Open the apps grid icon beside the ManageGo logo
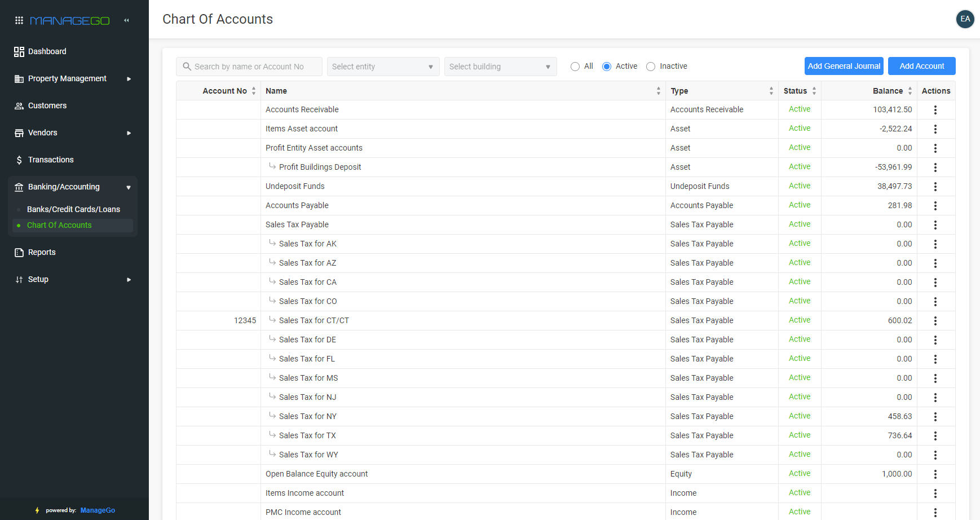The height and width of the screenshot is (520, 980). click(19, 20)
